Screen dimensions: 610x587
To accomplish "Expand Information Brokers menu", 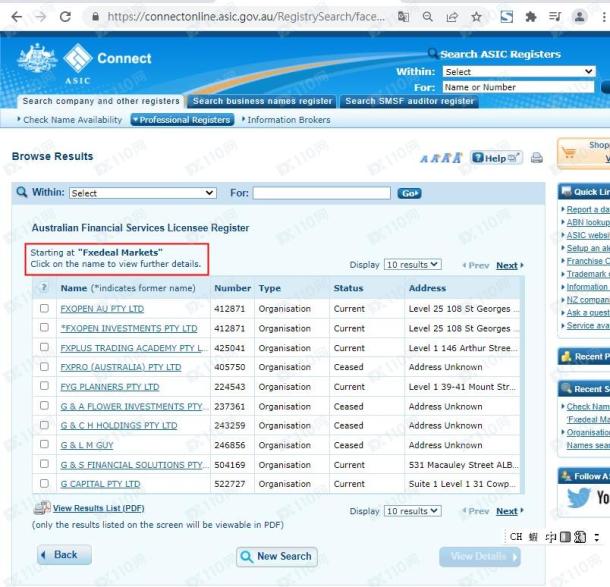I will click(x=286, y=120).
